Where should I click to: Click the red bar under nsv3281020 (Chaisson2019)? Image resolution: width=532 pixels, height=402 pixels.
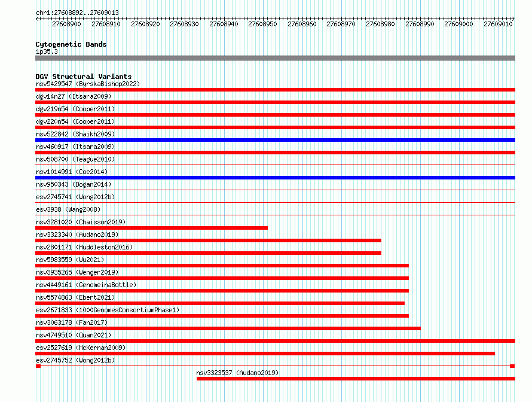pos(151,228)
